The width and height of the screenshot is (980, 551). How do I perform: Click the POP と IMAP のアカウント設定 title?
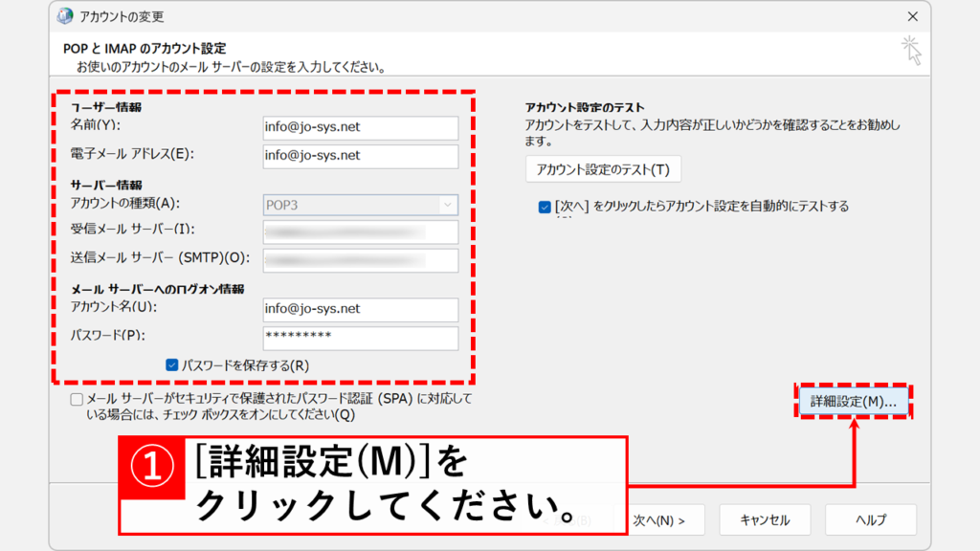[x=145, y=48]
